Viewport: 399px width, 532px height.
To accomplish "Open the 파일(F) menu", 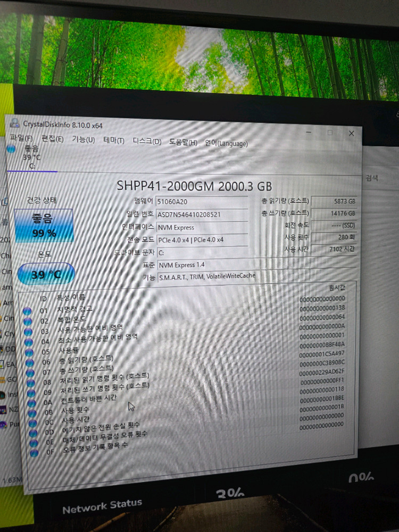I will point(21,138).
